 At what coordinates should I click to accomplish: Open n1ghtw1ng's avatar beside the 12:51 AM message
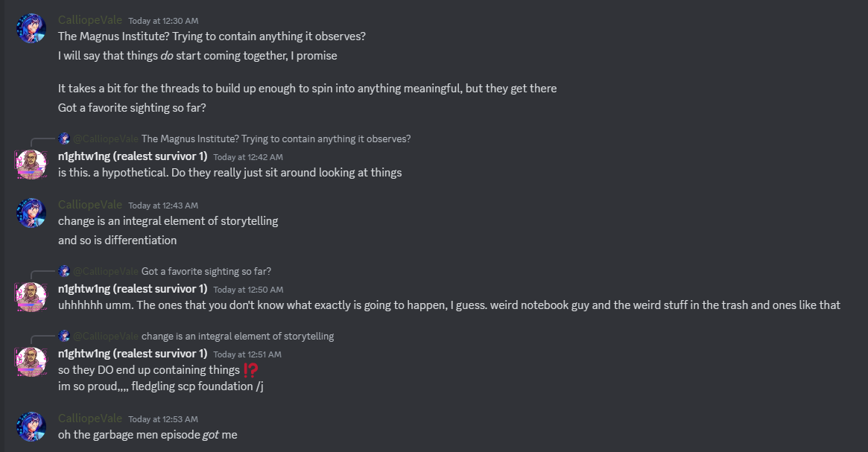[31, 361]
